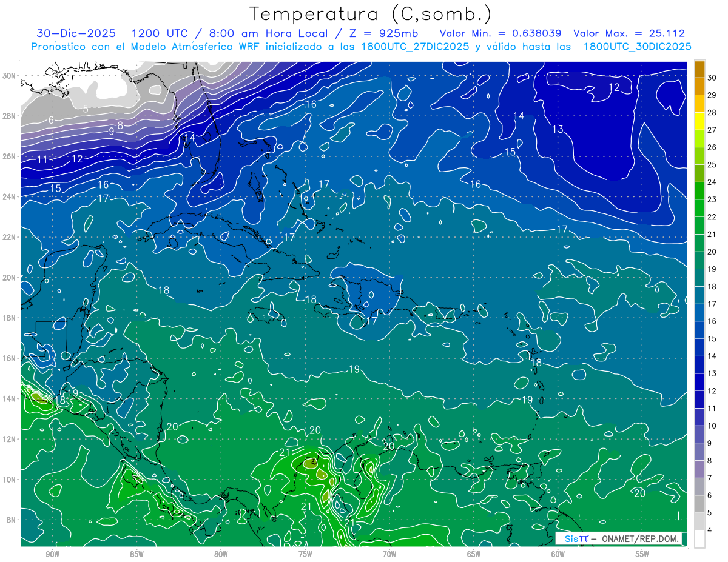Click the white swatch at the color scale bottom
The image size is (728, 562).
(699, 538)
